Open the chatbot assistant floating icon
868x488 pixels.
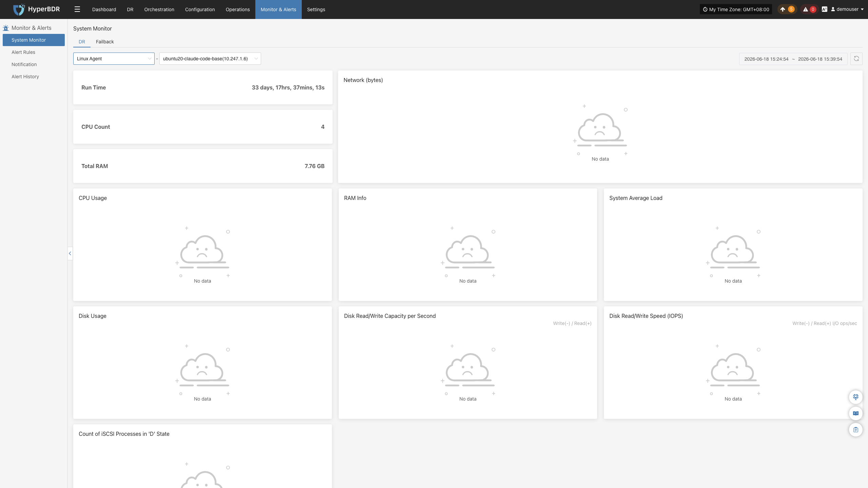pyautogui.click(x=856, y=397)
